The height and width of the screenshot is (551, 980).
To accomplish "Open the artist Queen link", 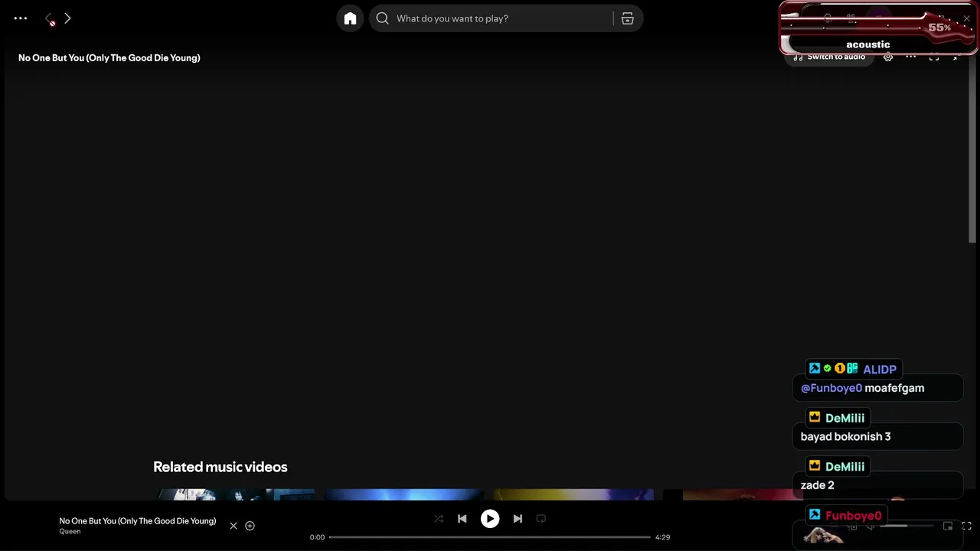I will [70, 531].
